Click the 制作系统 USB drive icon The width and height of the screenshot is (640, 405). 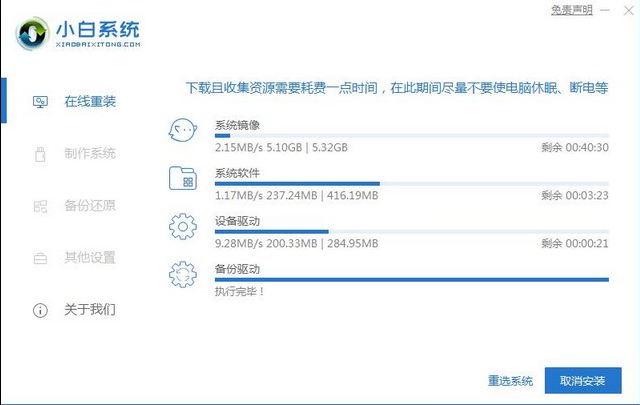coord(40,154)
